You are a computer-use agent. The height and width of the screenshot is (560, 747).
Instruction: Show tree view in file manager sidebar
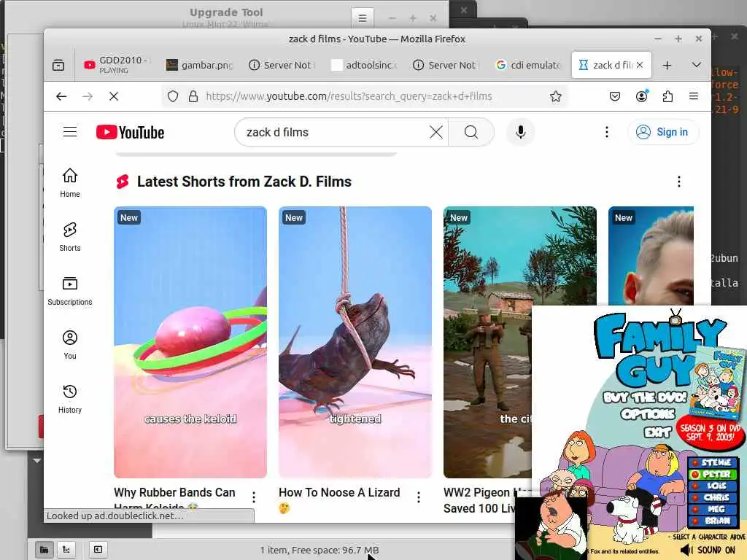click(x=66, y=550)
